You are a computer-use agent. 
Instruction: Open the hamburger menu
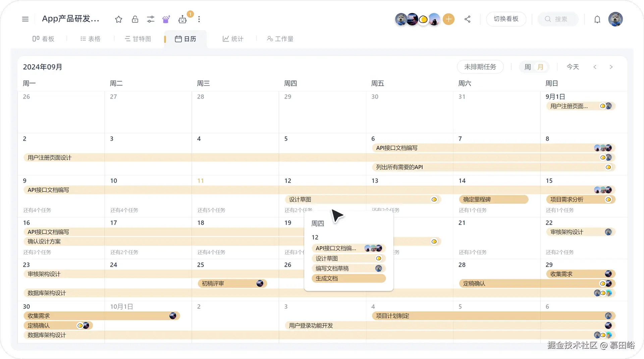(x=25, y=19)
